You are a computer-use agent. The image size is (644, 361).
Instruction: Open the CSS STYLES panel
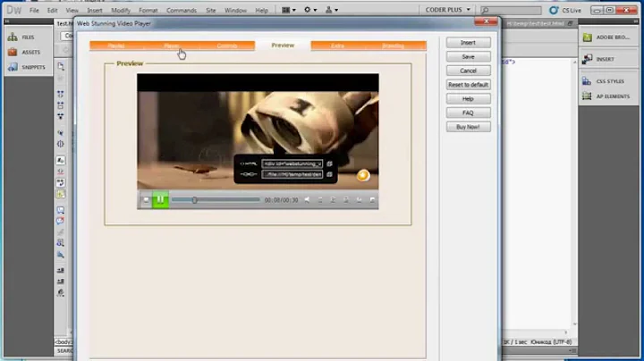[603, 81]
